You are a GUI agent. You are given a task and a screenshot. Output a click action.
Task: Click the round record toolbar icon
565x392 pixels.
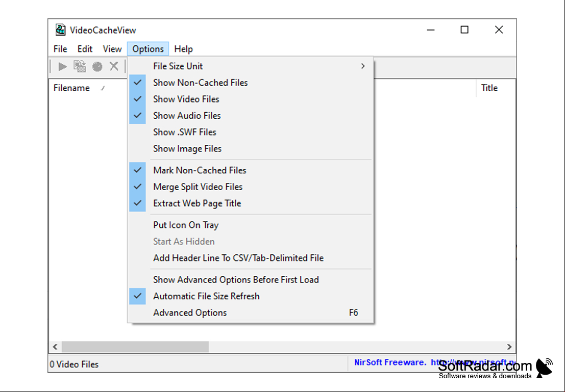tap(97, 67)
